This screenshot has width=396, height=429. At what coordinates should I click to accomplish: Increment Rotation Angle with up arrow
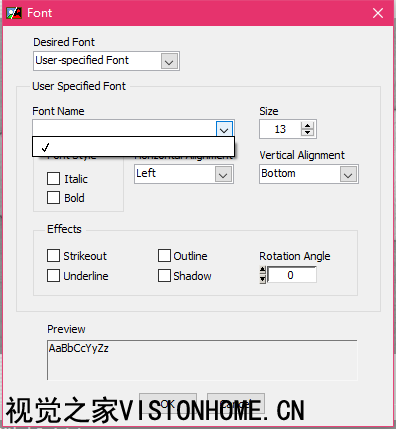pos(263,270)
